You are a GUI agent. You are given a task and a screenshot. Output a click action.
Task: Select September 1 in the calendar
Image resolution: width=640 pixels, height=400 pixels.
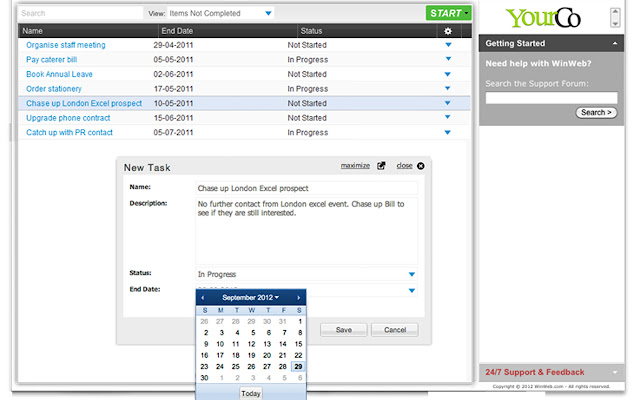pyautogui.click(x=299, y=321)
